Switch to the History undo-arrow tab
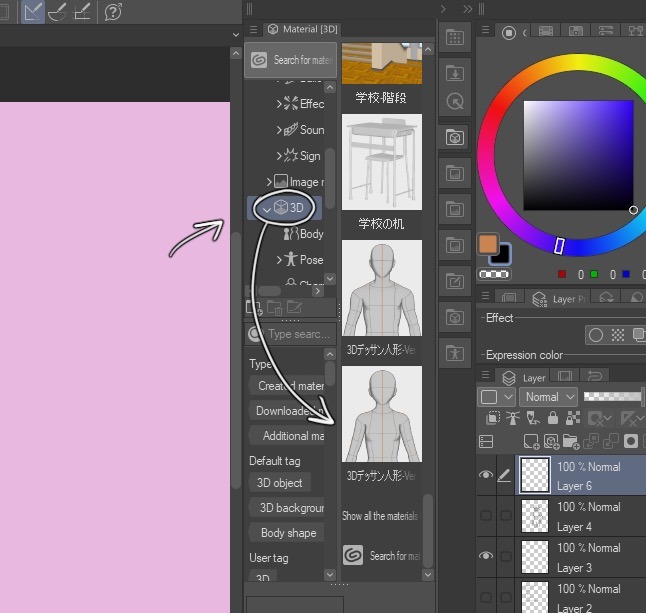The image size is (646, 613). 594,376
